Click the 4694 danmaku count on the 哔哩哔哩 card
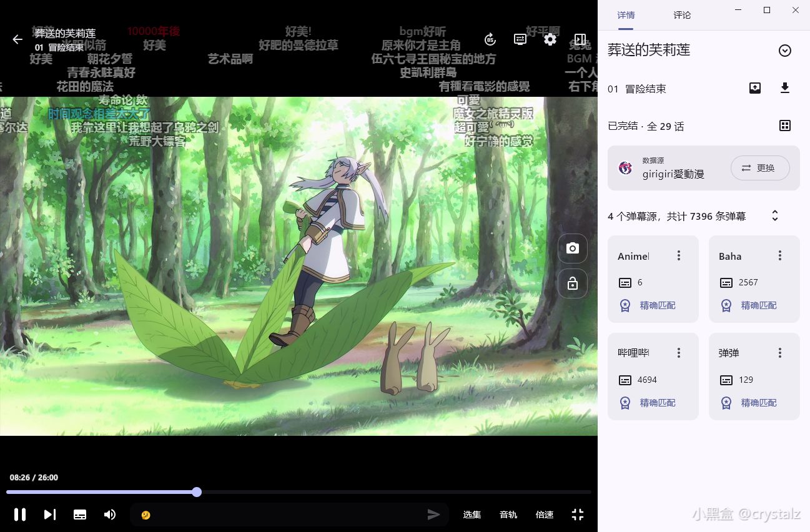The height and width of the screenshot is (532, 810). [x=647, y=380]
